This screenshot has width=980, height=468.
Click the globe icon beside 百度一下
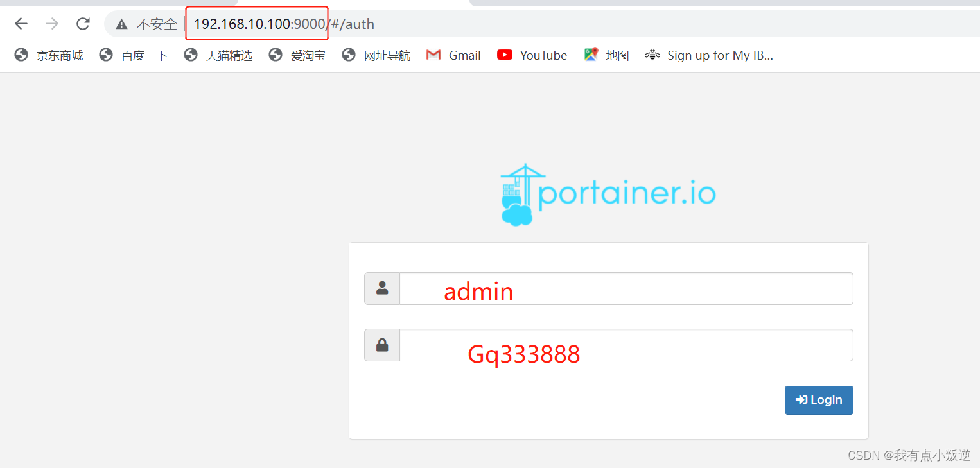pyautogui.click(x=106, y=55)
